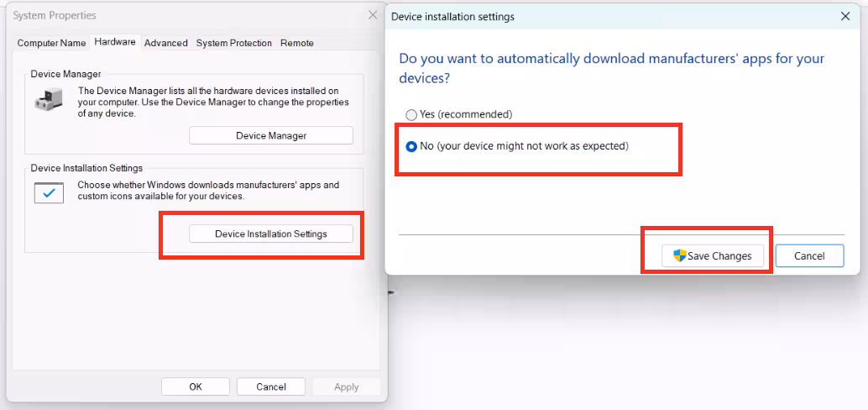Select the Hardware tab
Screen dimensions: 868x410
115,41
